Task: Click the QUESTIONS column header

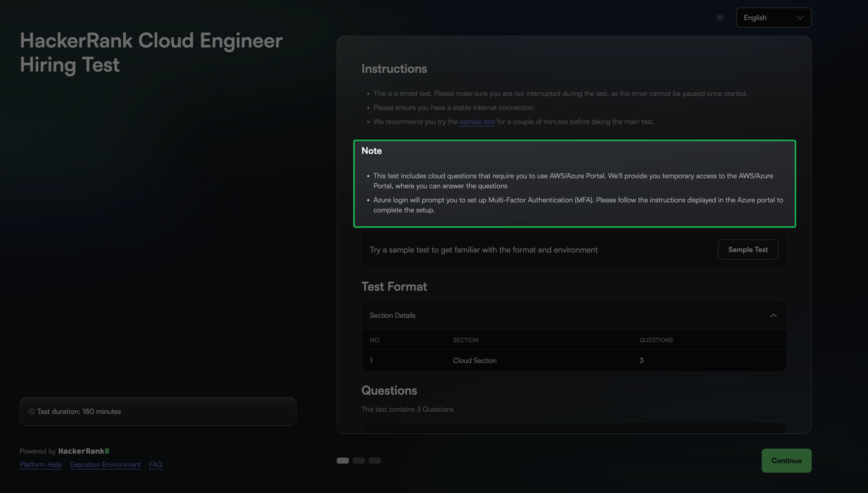Action: pyautogui.click(x=656, y=340)
